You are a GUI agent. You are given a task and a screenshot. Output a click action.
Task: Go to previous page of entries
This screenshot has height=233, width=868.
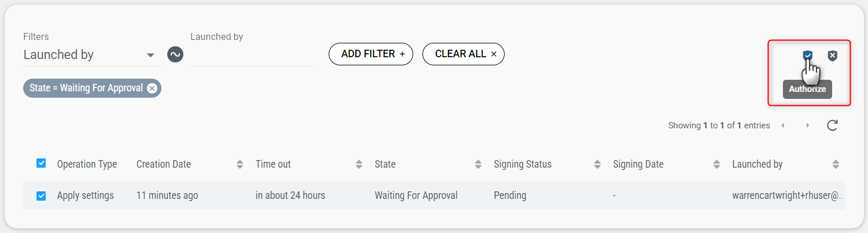(x=783, y=125)
